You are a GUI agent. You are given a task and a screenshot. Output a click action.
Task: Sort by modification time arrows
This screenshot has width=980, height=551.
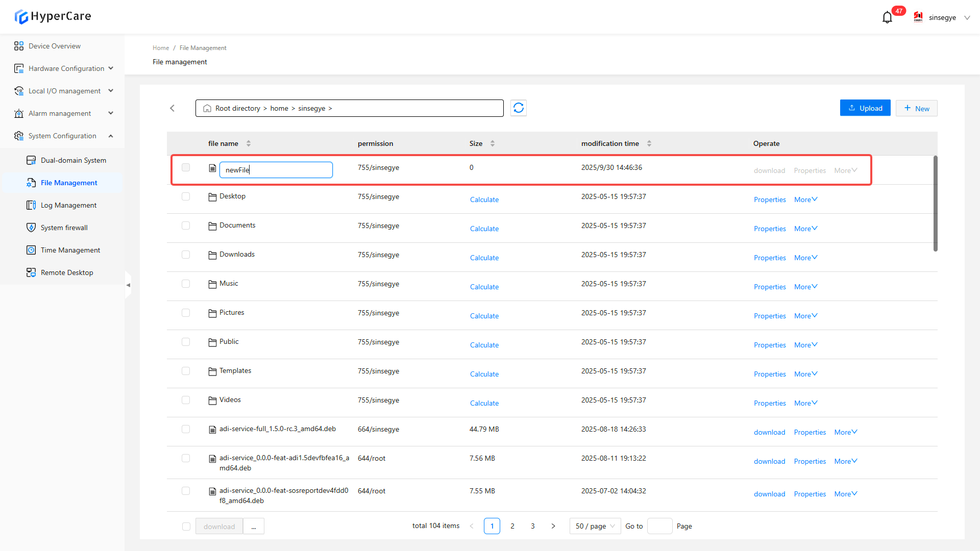pos(649,143)
